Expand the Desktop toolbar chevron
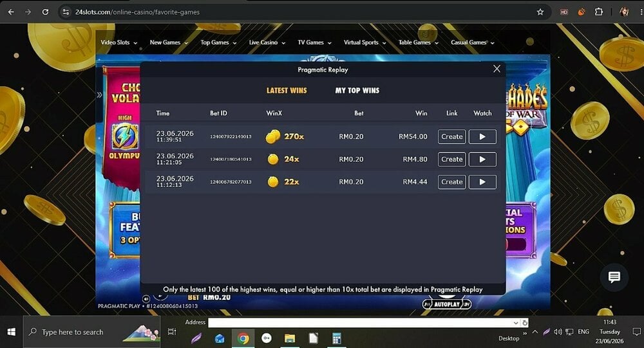 (524, 333)
